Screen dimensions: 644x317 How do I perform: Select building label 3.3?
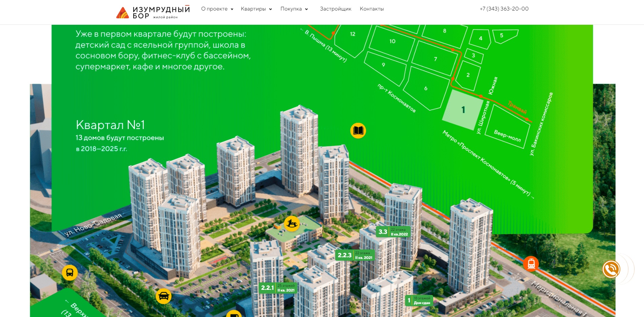393,232
